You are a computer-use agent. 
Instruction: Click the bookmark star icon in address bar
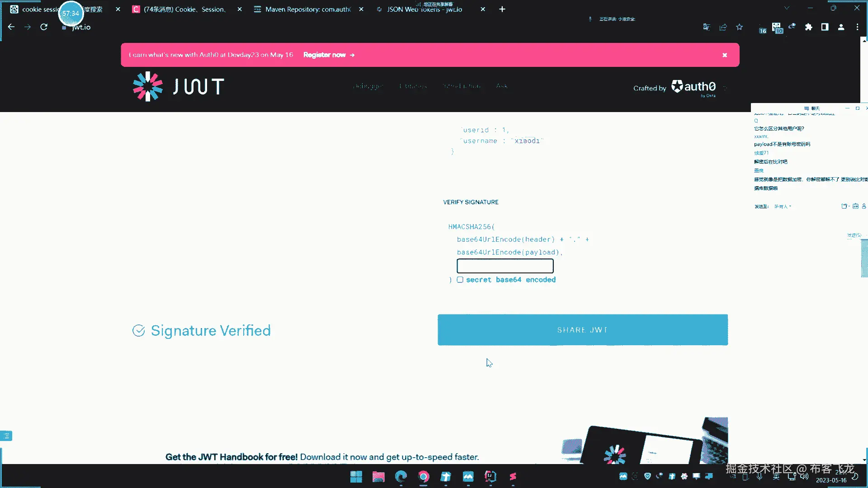pyautogui.click(x=739, y=27)
